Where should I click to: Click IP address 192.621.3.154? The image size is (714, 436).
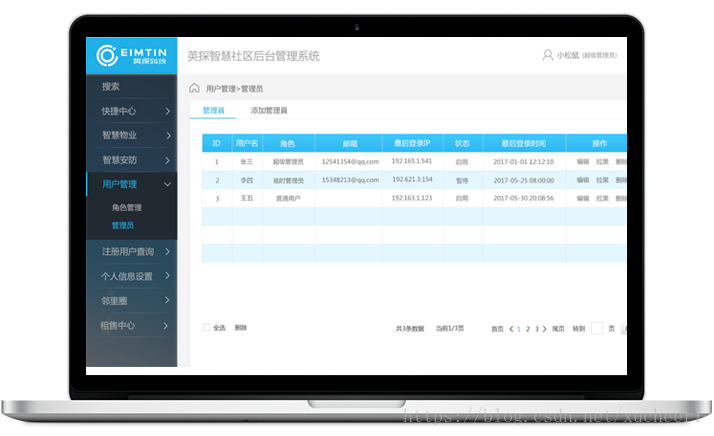point(412,180)
